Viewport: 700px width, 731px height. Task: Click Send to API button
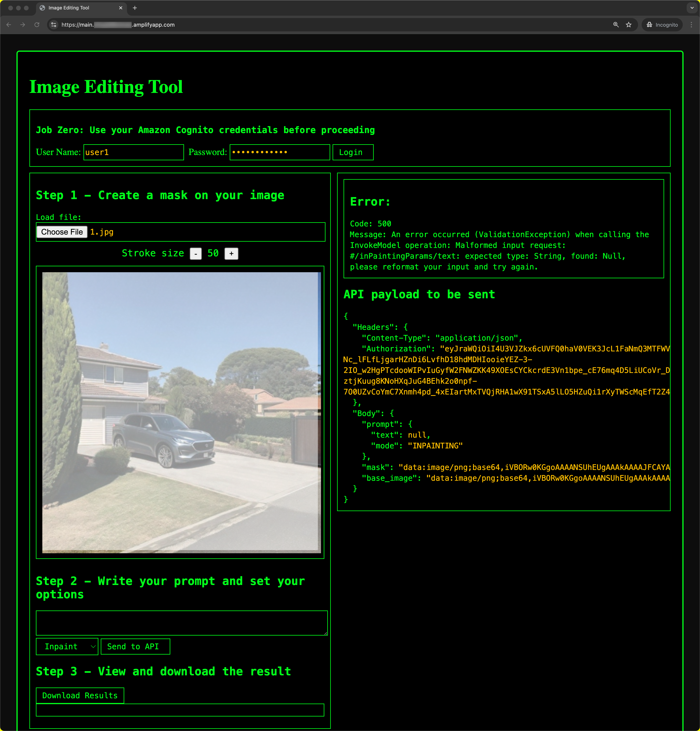pyautogui.click(x=135, y=646)
